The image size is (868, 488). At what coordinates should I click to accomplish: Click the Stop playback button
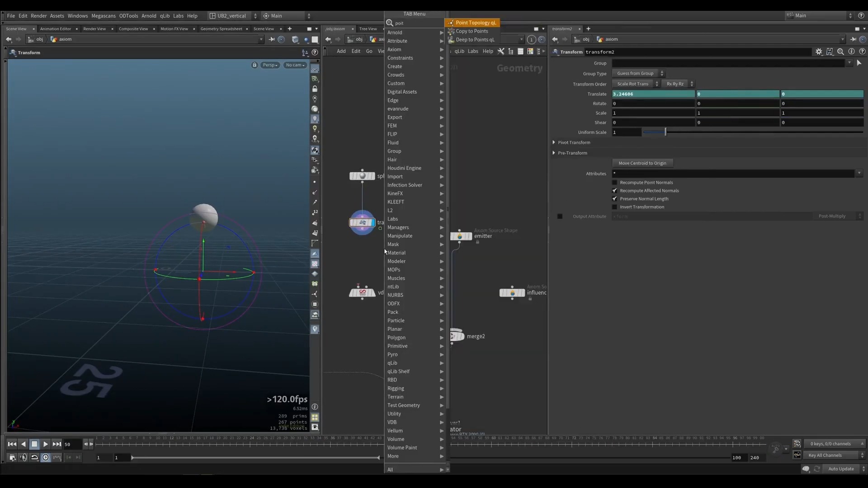point(34,444)
